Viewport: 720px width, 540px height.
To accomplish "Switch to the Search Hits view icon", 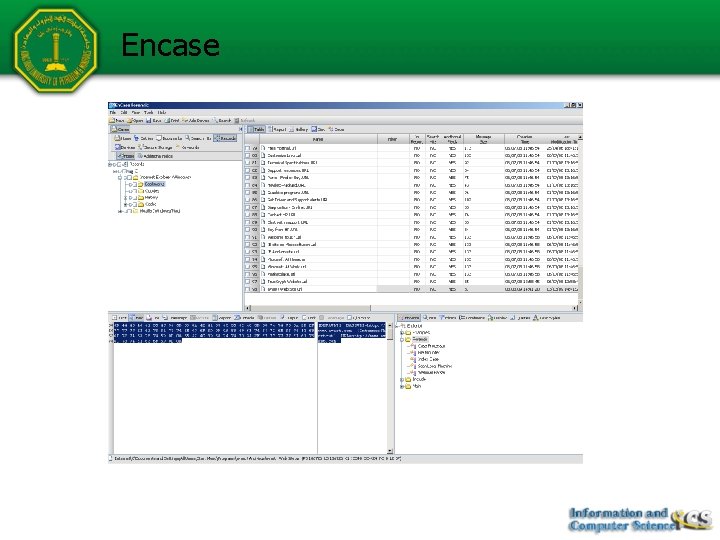I will 198,138.
